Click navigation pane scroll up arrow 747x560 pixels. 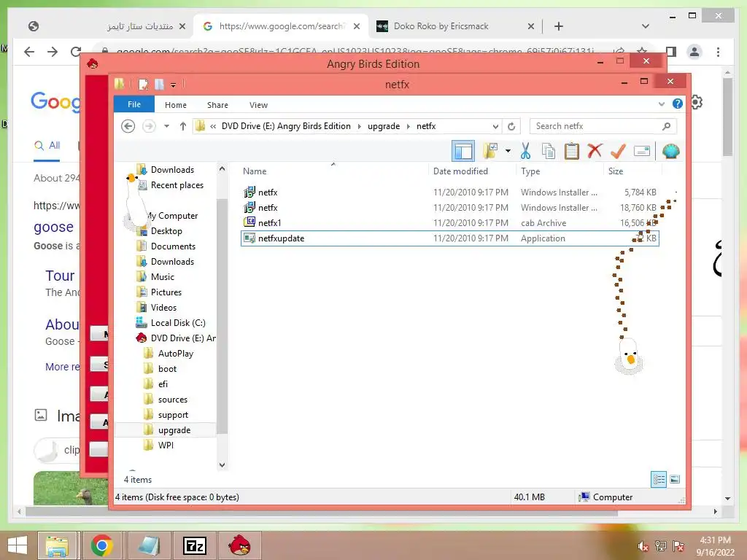tap(222, 169)
